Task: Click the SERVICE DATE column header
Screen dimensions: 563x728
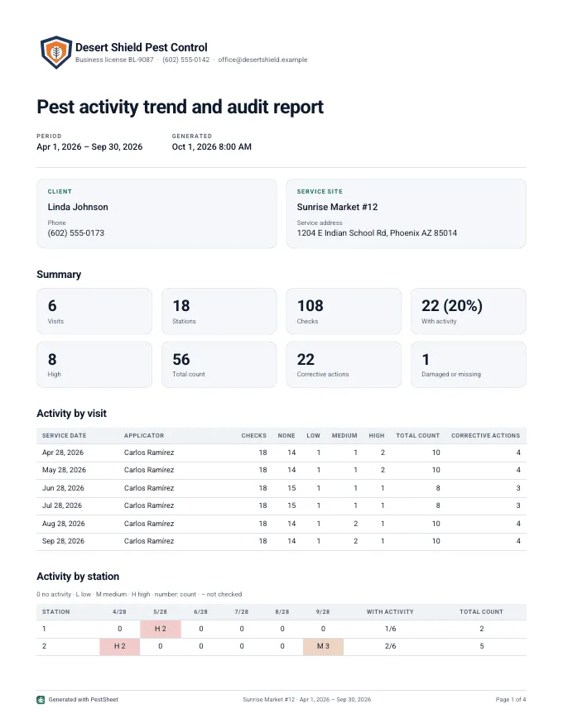Action: [x=64, y=435]
